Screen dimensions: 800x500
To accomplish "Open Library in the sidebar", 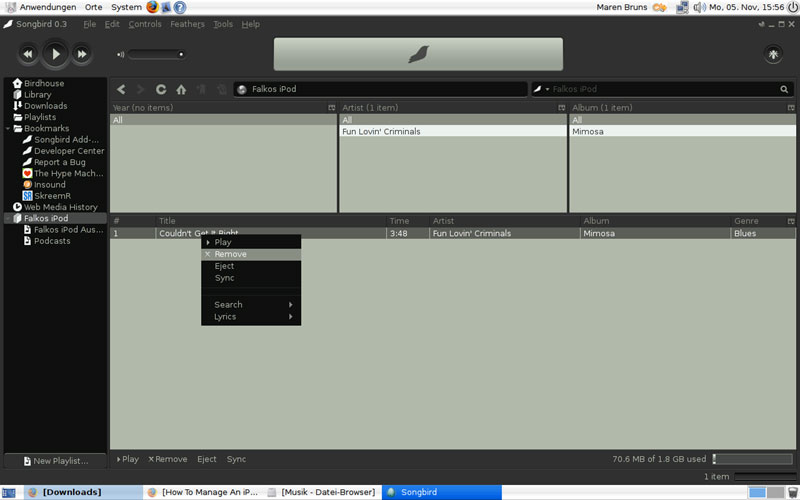I will point(32,94).
